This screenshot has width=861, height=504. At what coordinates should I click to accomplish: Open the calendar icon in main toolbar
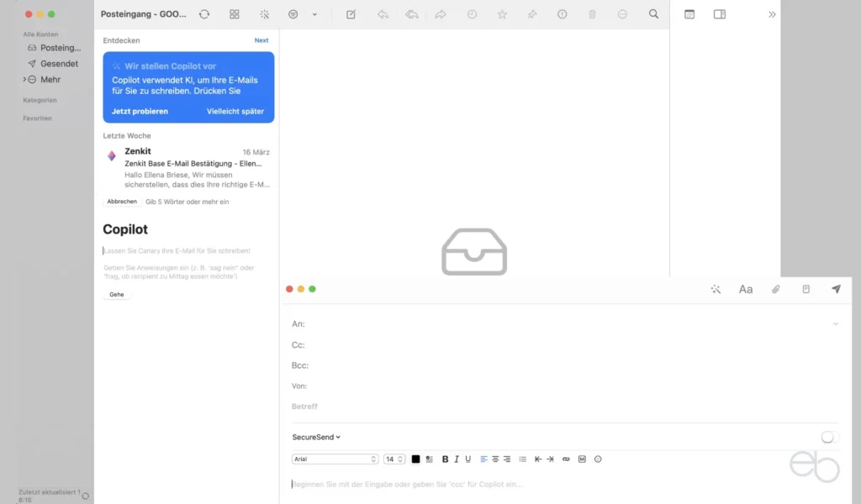[689, 14]
